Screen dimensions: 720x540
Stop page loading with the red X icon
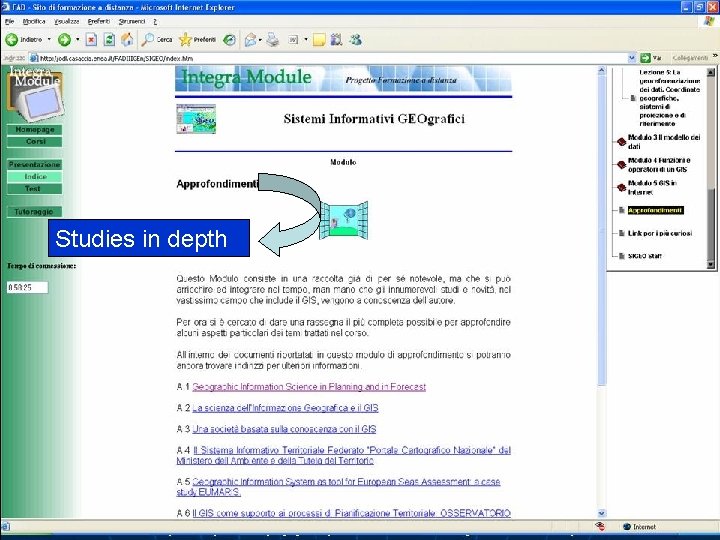pyautogui.click(x=91, y=40)
